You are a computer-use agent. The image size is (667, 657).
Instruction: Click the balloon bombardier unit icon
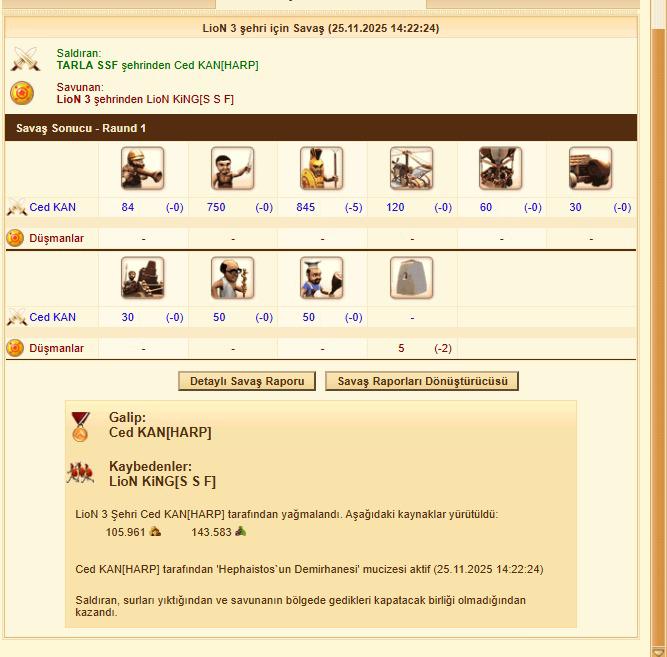click(500, 168)
